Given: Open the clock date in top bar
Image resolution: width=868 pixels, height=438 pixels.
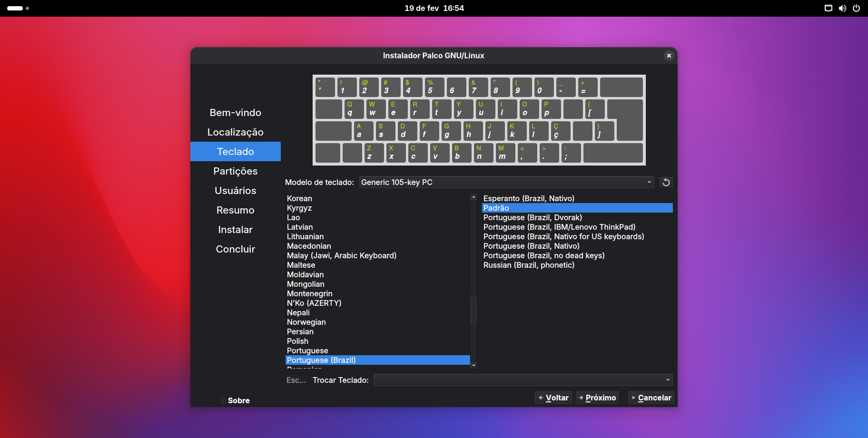Looking at the screenshot, I should point(434,8).
